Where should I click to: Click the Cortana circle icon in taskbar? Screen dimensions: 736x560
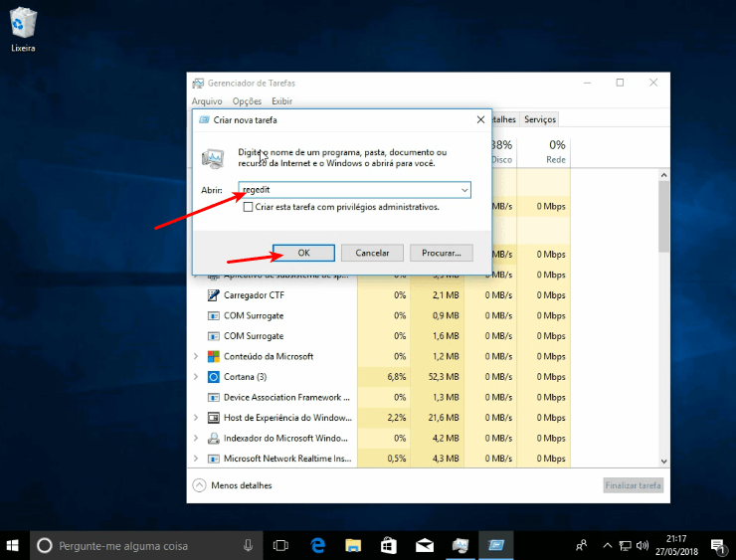click(x=45, y=545)
